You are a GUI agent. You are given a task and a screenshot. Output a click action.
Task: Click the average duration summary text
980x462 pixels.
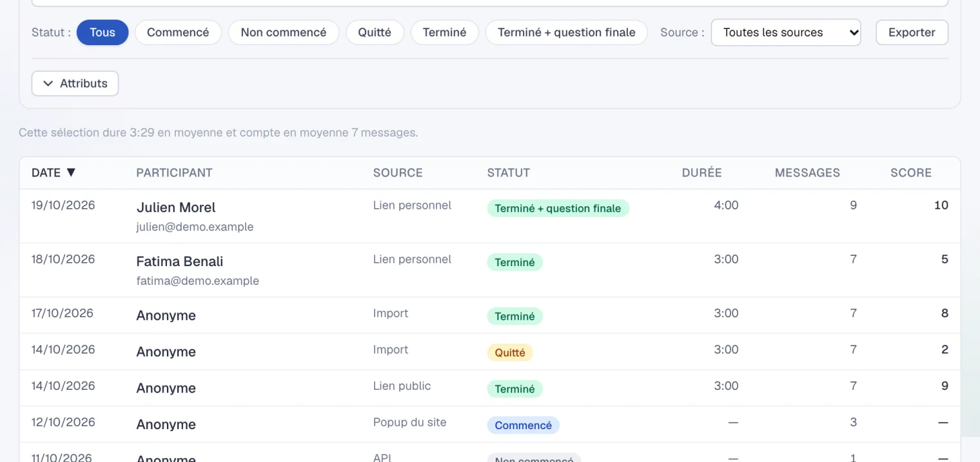(219, 133)
